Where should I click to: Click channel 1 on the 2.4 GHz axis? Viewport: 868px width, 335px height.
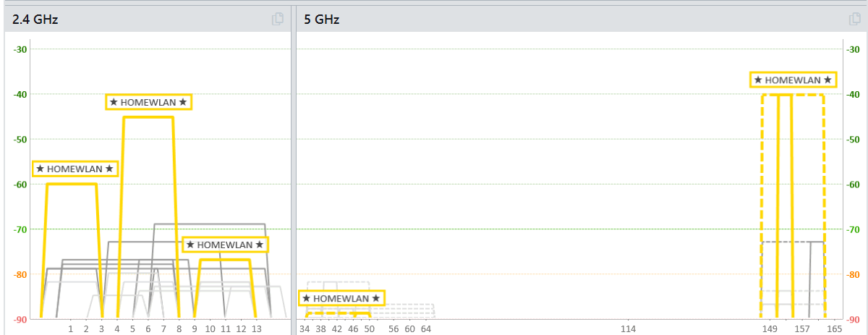coord(71,328)
